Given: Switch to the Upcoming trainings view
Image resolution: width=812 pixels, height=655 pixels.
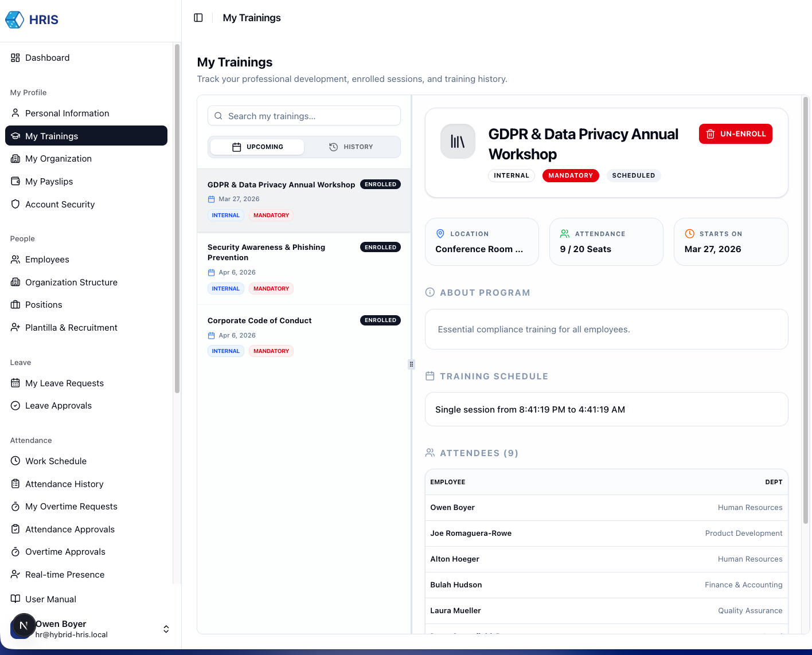Looking at the screenshot, I should click(257, 147).
